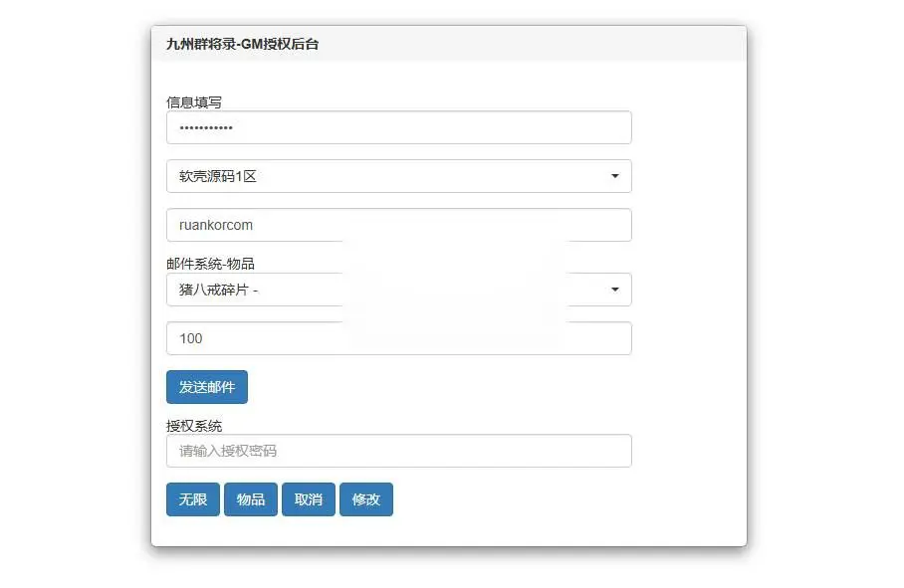Focus the quantity field showing 100

click(x=399, y=338)
